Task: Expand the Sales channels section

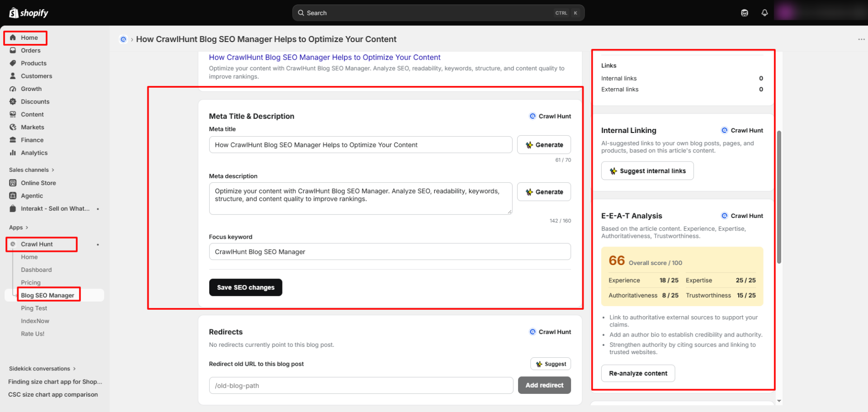Action: click(32, 170)
